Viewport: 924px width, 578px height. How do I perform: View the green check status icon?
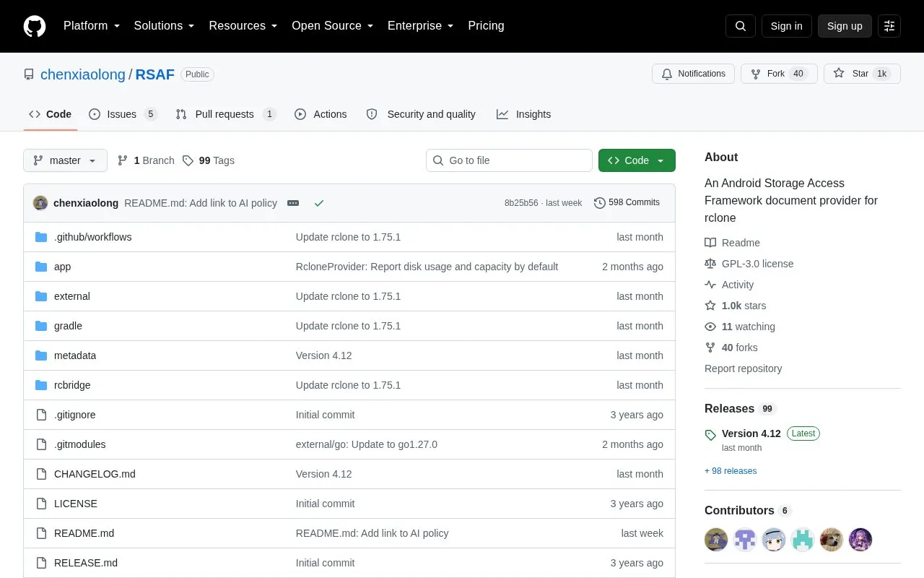[319, 203]
